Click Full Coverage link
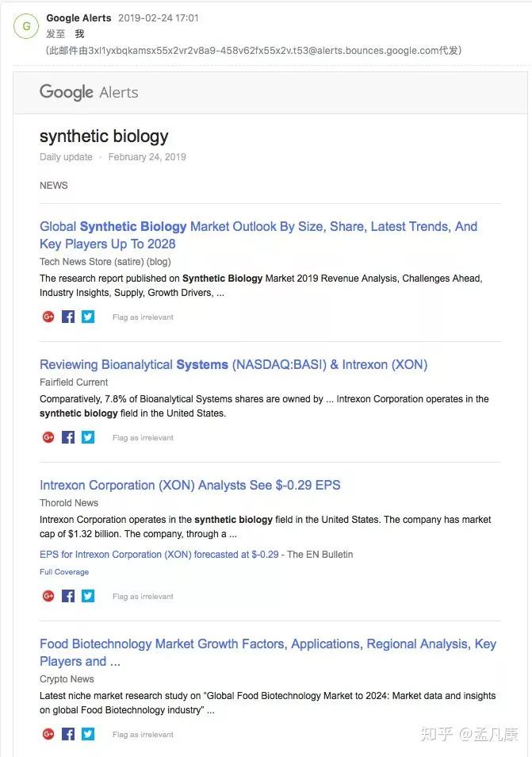 [x=64, y=572]
